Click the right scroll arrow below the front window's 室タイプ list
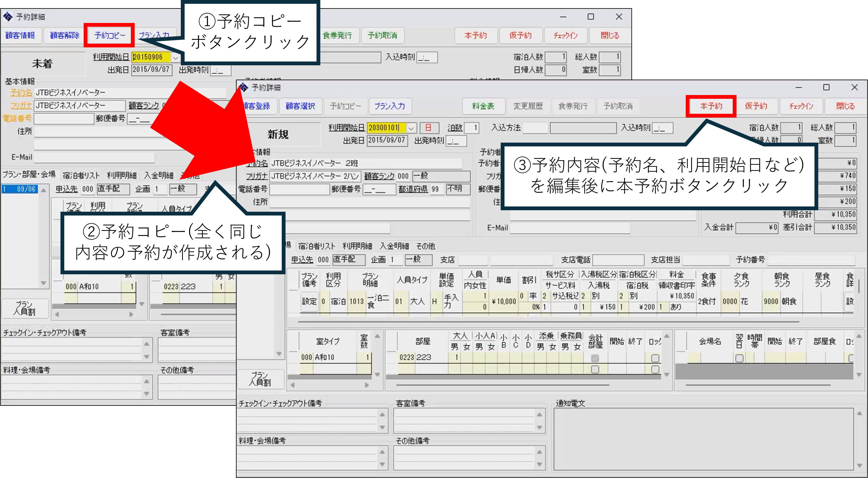 367,385
